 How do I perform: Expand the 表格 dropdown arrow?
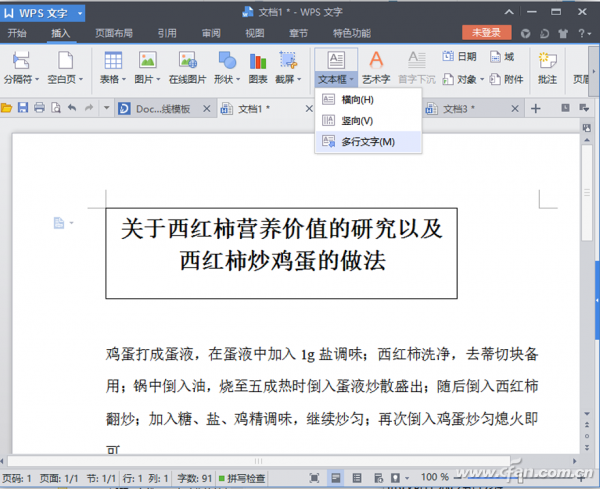pos(124,80)
